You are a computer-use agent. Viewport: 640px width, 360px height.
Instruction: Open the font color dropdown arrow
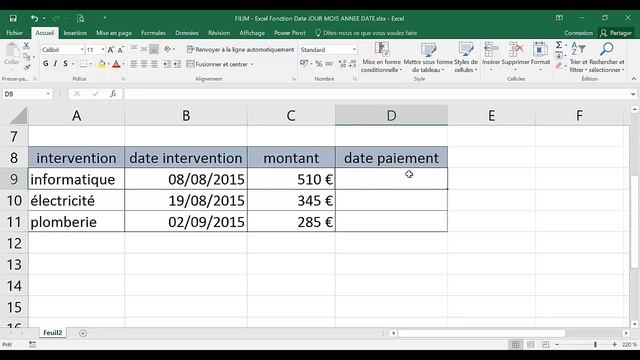coord(123,64)
